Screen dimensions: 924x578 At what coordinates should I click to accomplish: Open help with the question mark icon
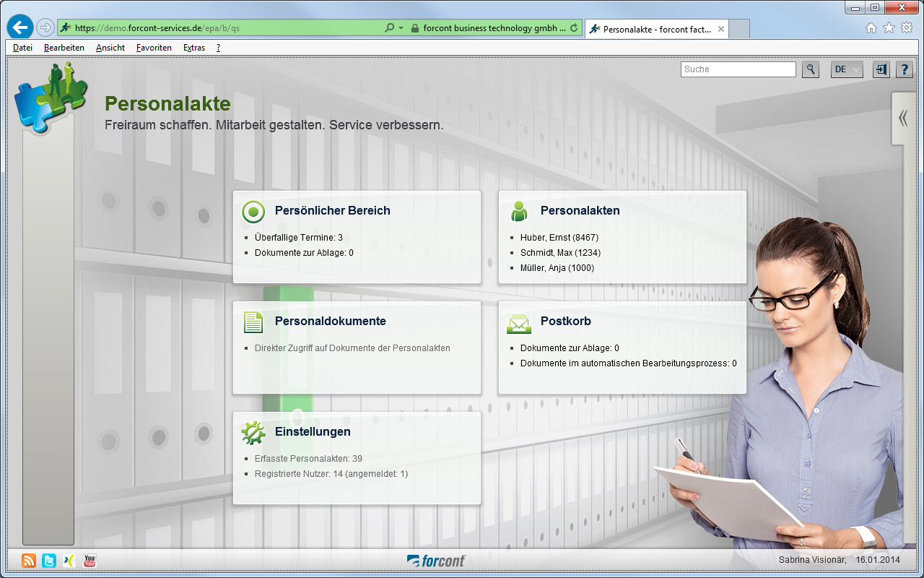click(x=905, y=69)
